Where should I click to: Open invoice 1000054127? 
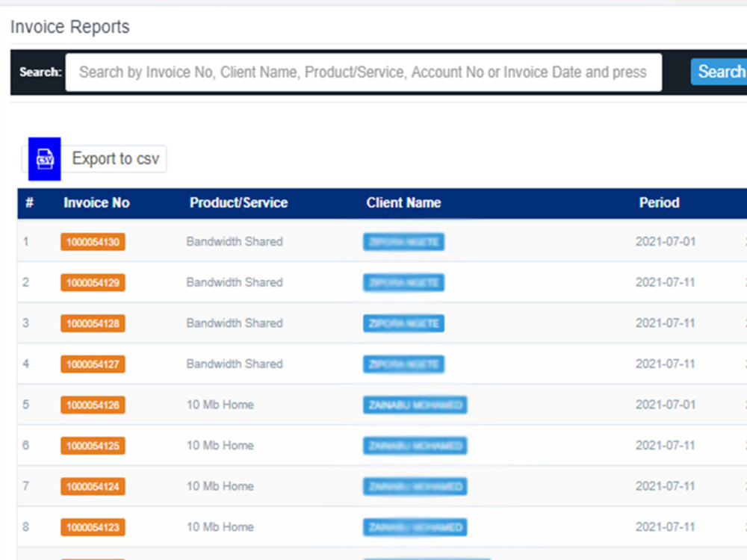point(93,364)
